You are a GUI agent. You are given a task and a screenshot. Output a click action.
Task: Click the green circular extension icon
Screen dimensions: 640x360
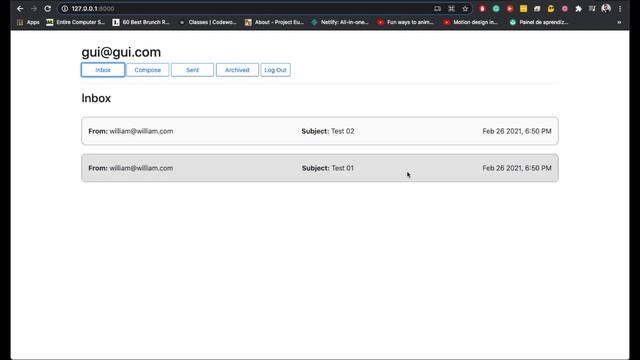point(496,9)
